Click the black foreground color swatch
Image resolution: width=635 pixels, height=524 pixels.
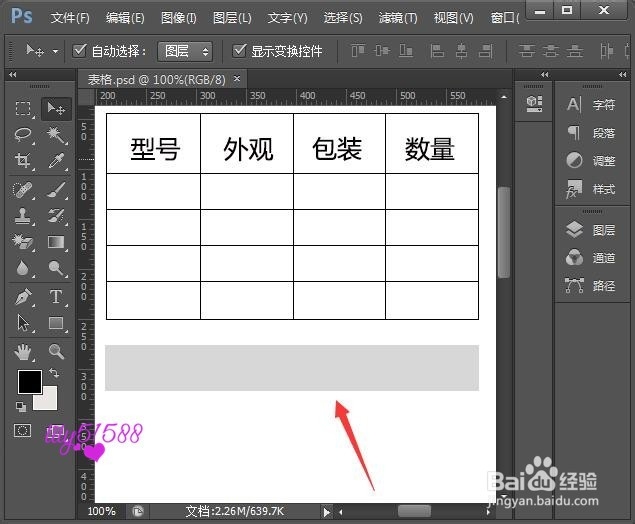[29, 381]
